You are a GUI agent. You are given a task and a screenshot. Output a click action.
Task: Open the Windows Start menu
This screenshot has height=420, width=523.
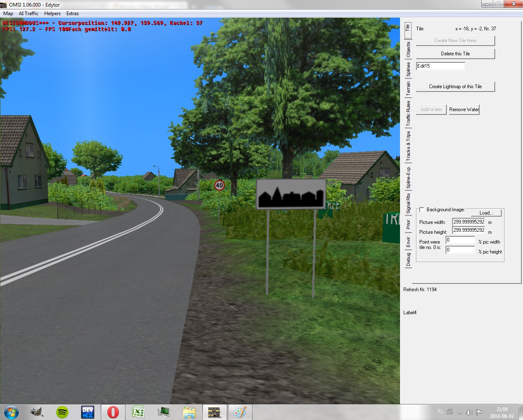coord(11,412)
